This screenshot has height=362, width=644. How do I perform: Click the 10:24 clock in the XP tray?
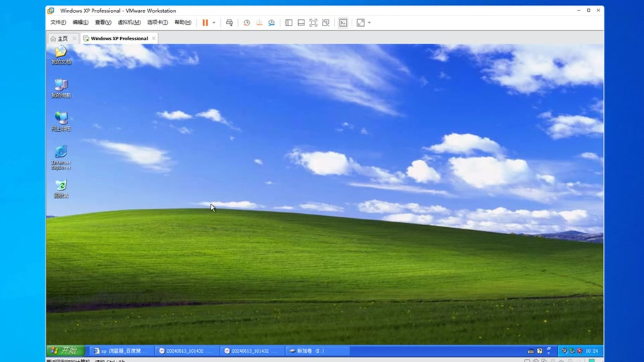pyautogui.click(x=592, y=351)
